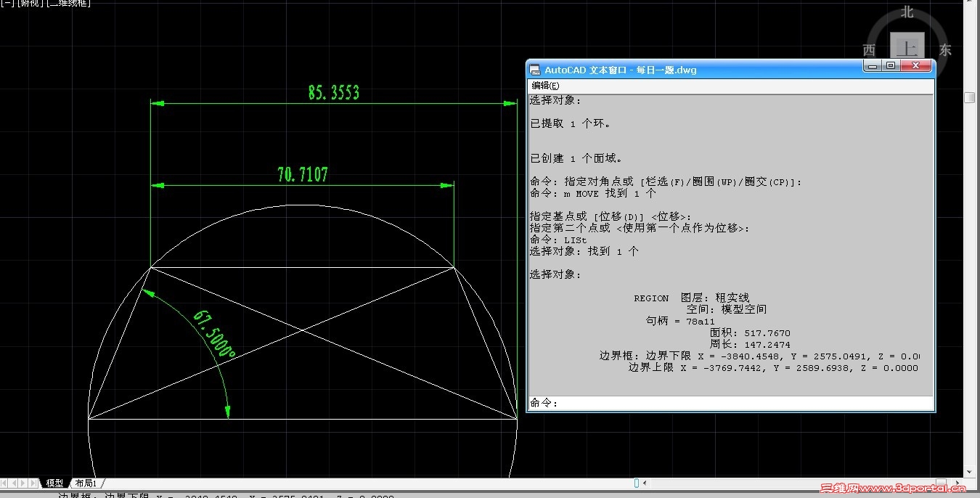Maximize the AutoCAD text window

890,66
